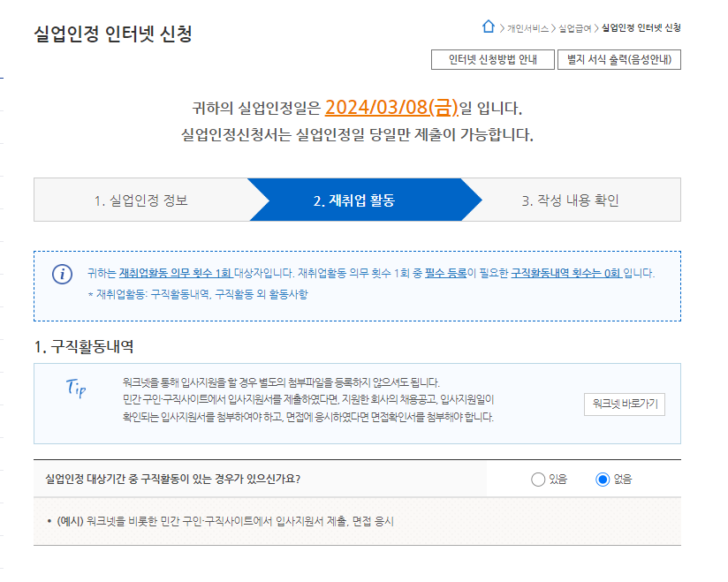Click the Tip icon in 구직활동내역

[76, 389]
